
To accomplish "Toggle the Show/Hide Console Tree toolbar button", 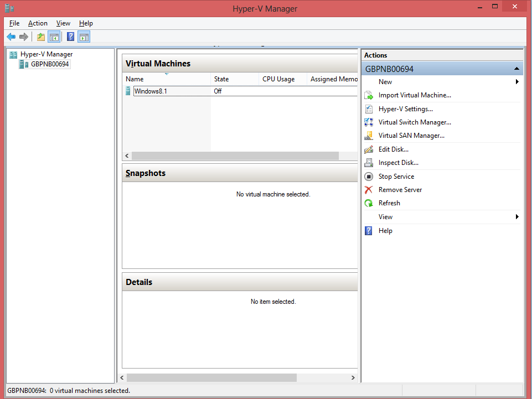I will (x=54, y=37).
